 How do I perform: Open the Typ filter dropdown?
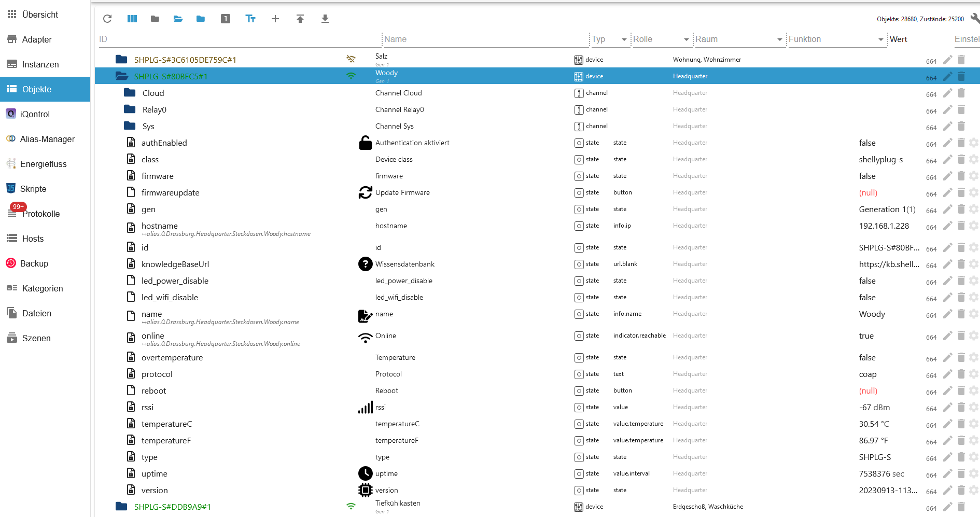(x=624, y=39)
